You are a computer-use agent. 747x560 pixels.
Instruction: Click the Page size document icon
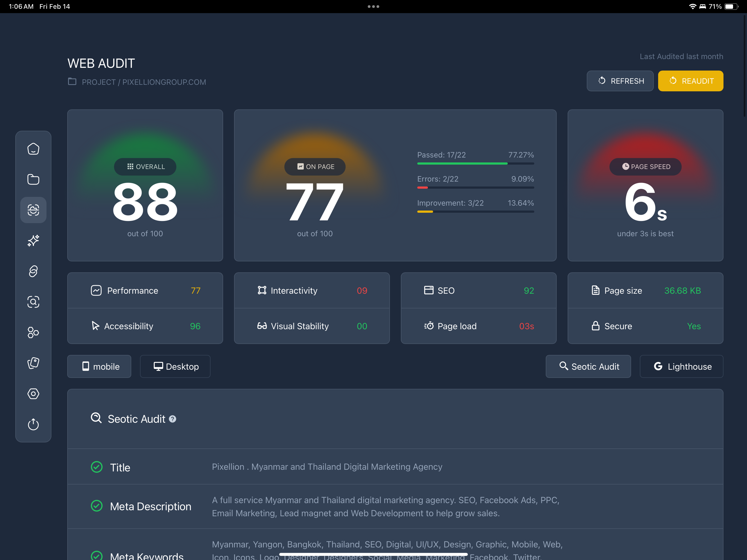coord(595,290)
